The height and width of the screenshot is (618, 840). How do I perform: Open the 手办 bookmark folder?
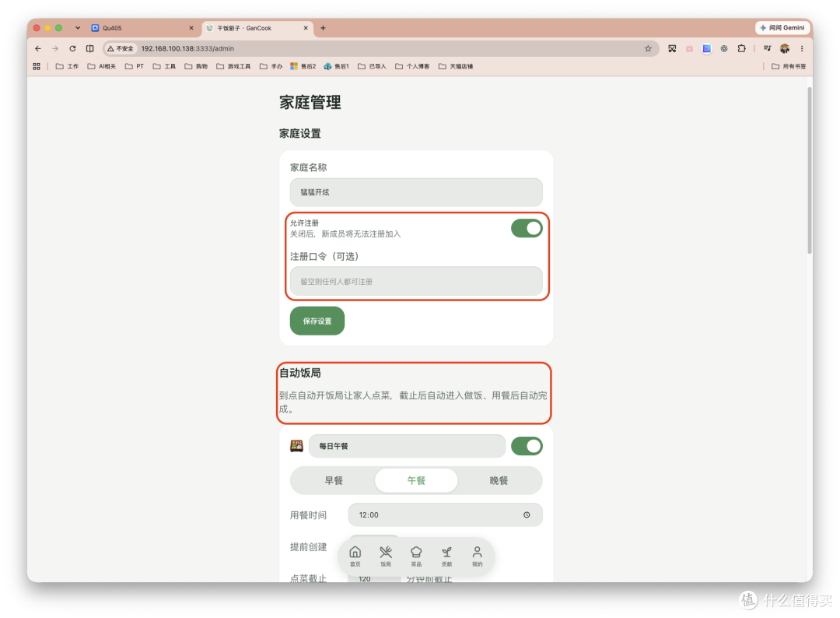(271, 66)
